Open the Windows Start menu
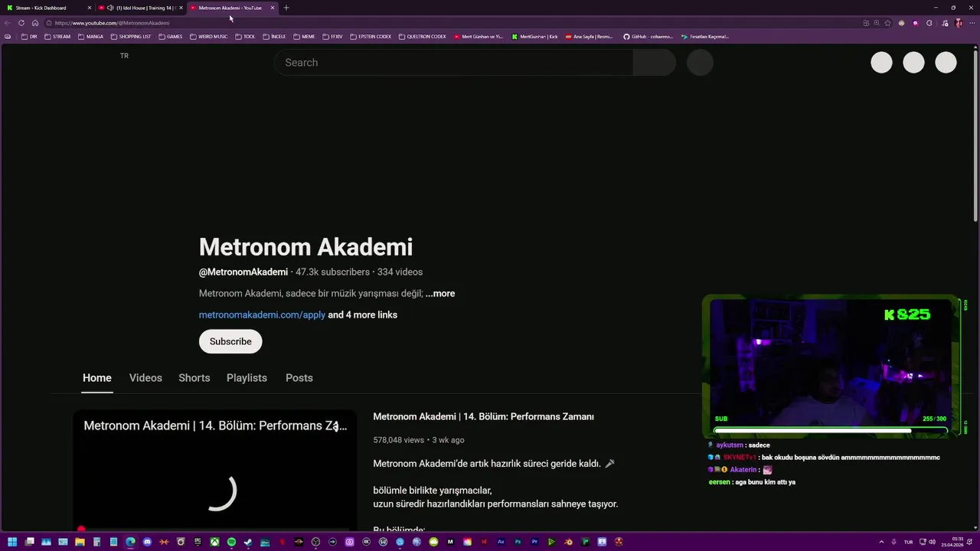Viewport: 980px width, 551px height. click(11, 542)
